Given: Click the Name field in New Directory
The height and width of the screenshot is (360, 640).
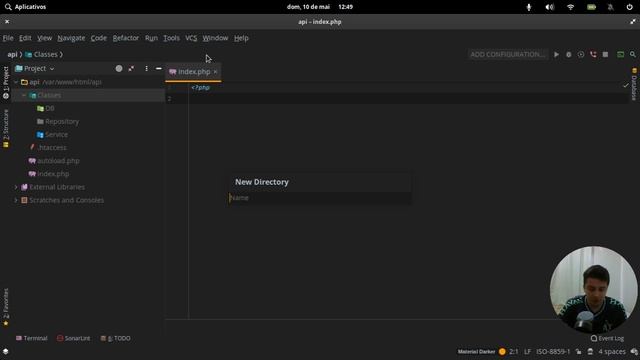Looking at the screenshot, I should (x=320, y=198).
